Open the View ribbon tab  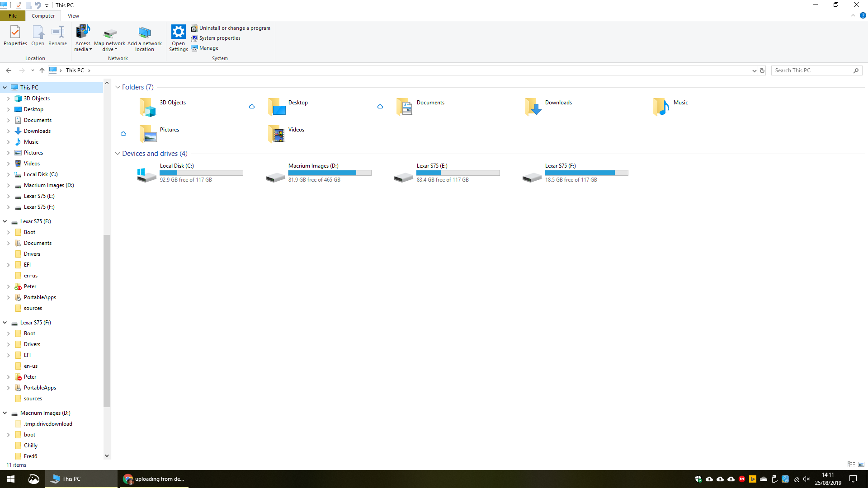(x=73, y=16)
